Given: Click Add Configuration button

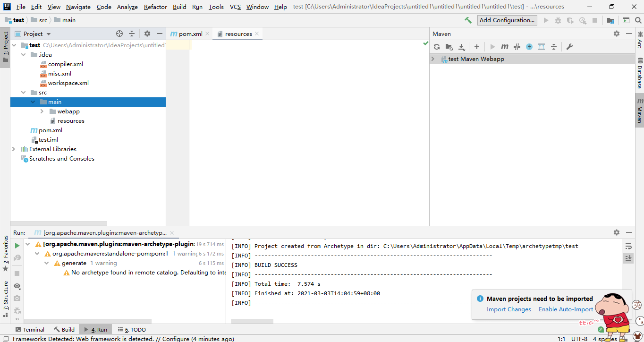Looking at the screenshot, I should point(507,20).
